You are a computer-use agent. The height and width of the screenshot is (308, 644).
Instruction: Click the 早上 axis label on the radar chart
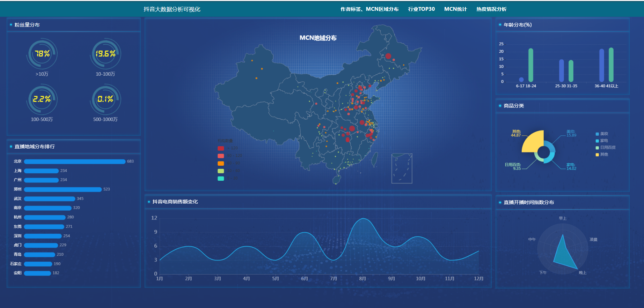(x=563, y=218)
